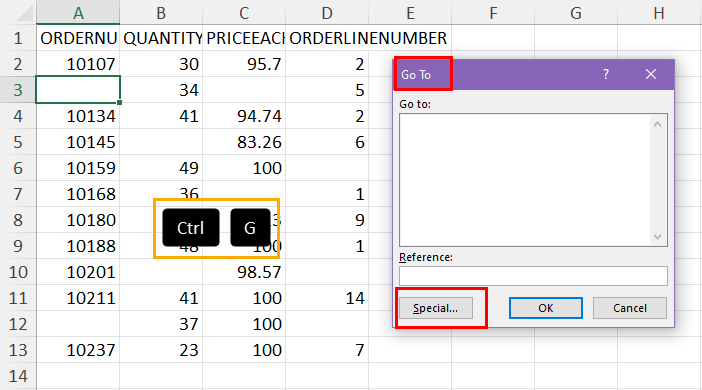Click cell containing 10180
The image size is (702, 390).
78,220
